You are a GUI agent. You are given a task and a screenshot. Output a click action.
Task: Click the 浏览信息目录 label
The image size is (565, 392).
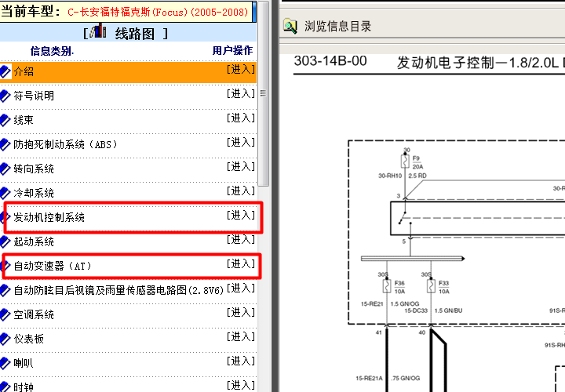point(337,27)
